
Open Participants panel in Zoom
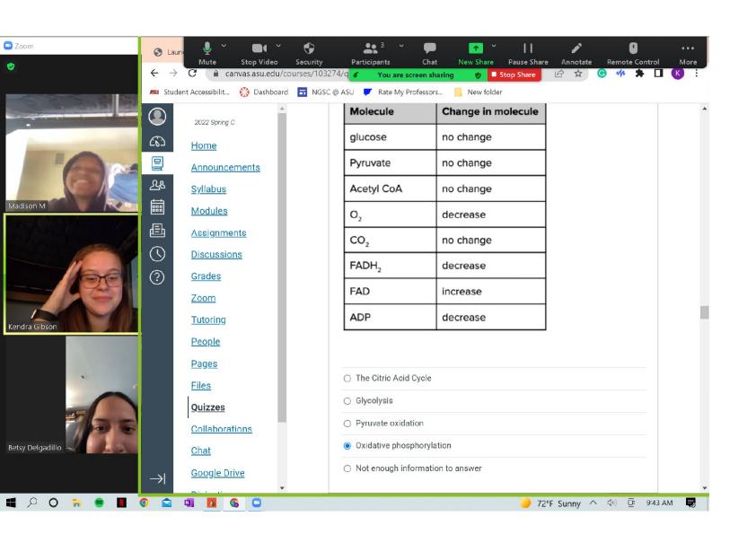370,53
